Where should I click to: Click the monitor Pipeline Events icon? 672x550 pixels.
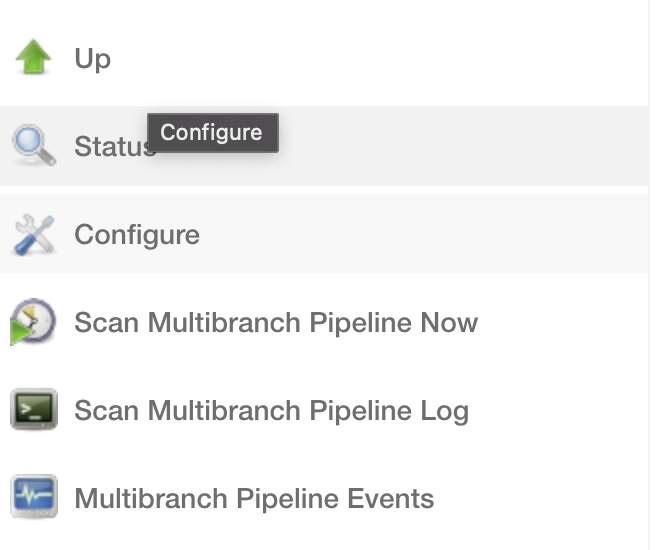[x=34, y=497]
